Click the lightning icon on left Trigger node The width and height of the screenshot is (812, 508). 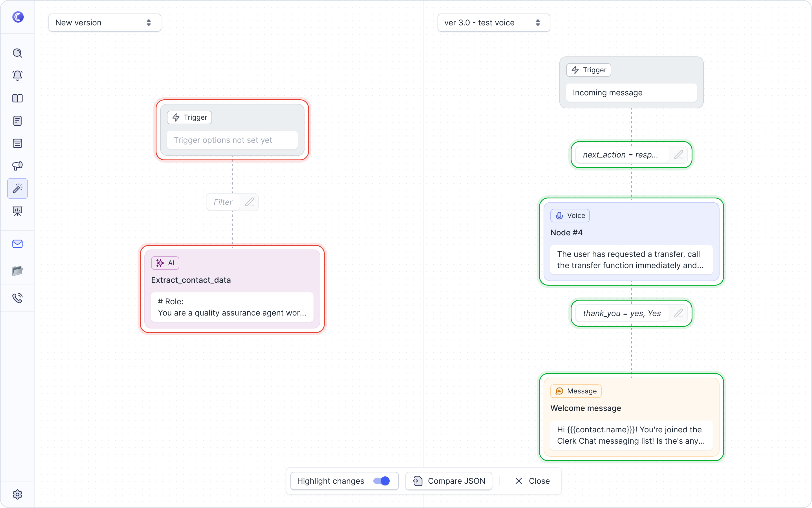[176, 117]
